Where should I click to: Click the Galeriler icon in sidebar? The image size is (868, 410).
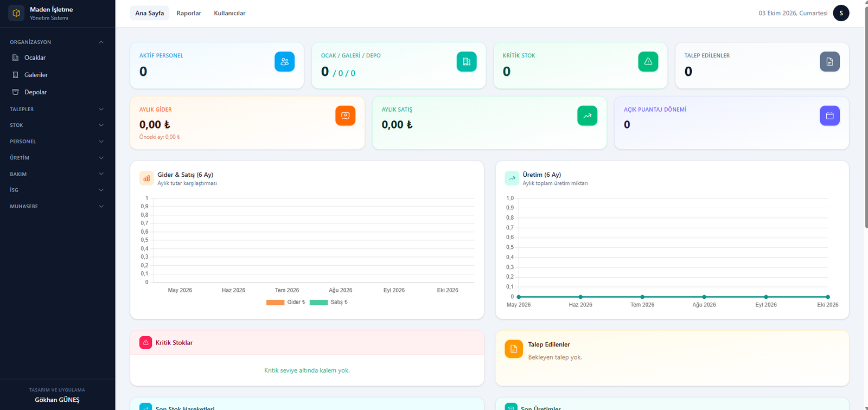click(16, 75)
